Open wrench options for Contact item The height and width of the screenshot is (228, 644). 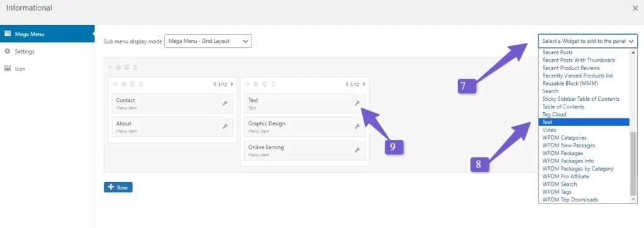coord(225,103)
